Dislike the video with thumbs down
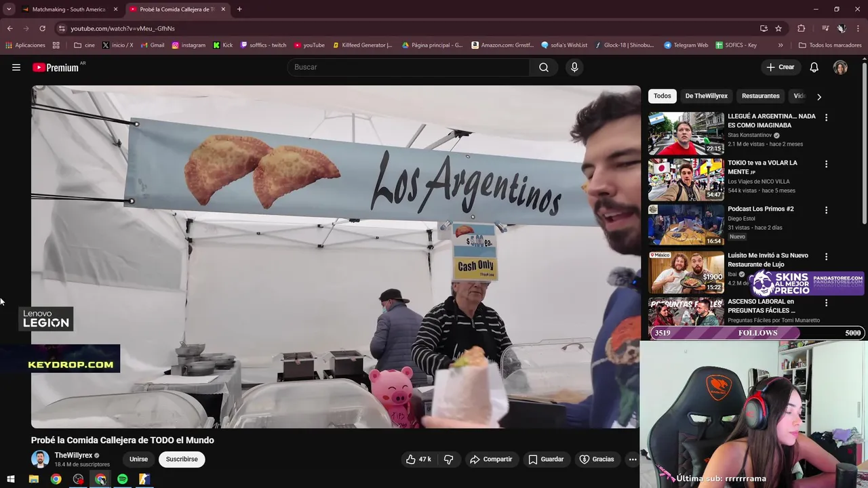 (x=449, y=460)
